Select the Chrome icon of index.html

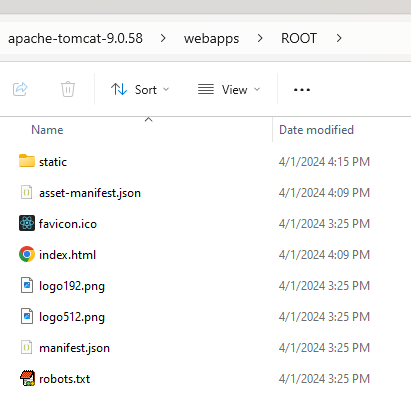pos(27,254)
